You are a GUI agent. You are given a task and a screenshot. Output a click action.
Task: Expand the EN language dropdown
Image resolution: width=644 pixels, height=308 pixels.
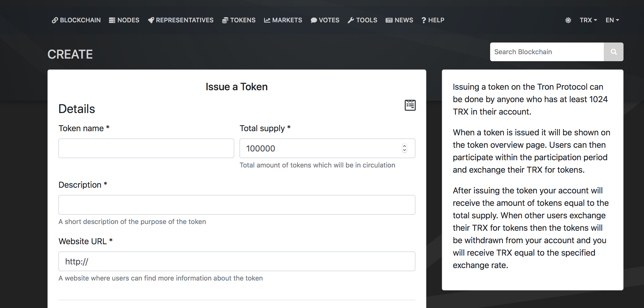click(x=612, y=20)
